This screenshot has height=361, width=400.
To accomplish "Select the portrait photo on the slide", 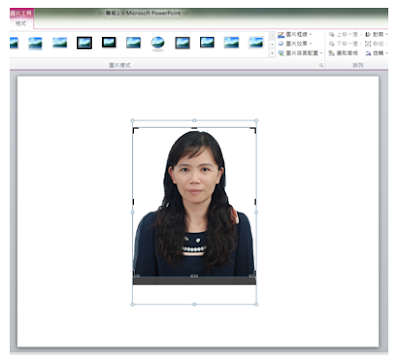I will [194, 203].
